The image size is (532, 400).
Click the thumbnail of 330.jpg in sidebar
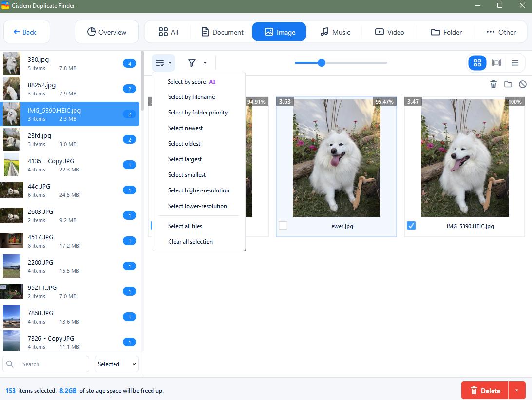[12, 63]
